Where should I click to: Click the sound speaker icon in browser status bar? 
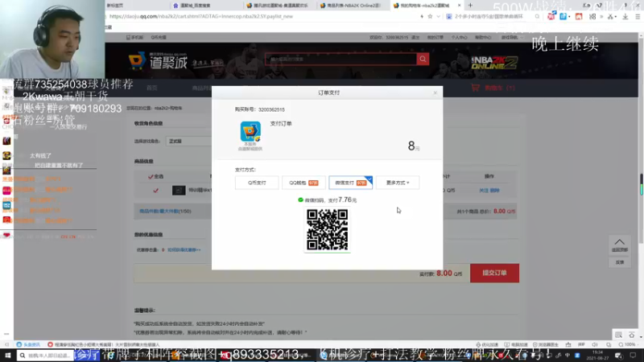(595, 345)
